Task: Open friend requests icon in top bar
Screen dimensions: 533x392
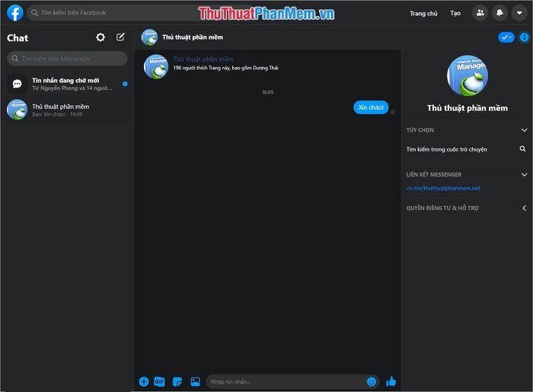Action: tap(480, 13)
